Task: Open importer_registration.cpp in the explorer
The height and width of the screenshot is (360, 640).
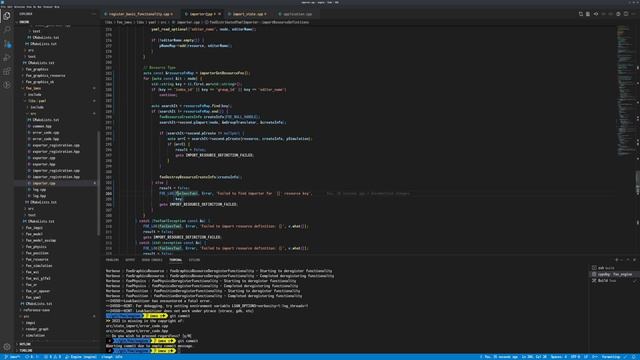Action: tap(56, 171)
